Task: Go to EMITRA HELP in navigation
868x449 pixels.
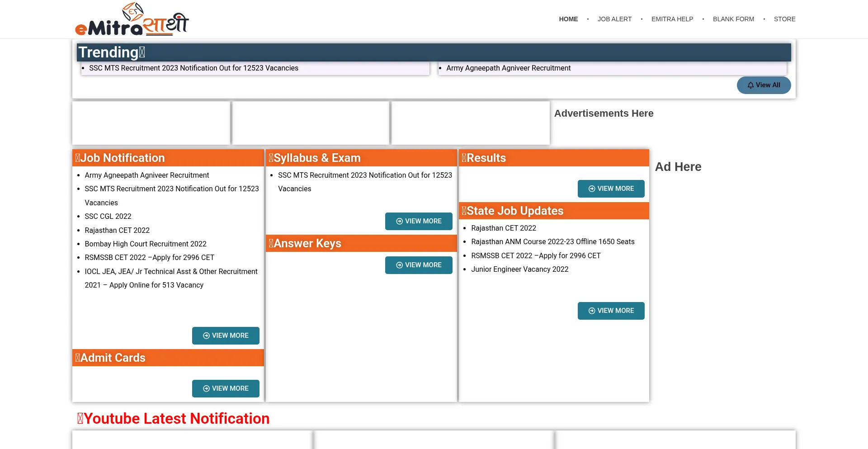Action: point(672,19)
